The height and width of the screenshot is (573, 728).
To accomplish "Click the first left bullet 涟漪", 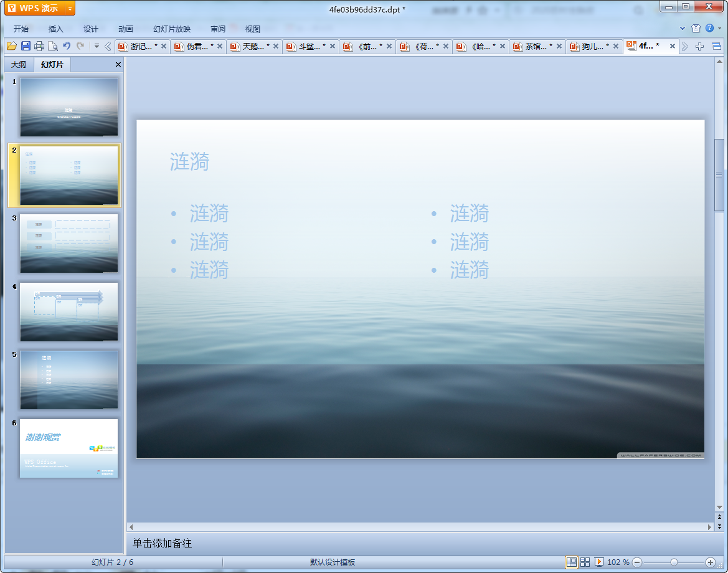I will click(209, 214).
